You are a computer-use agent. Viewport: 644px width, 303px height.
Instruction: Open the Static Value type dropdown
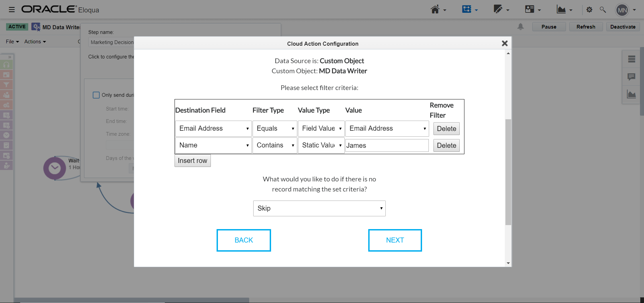[321, 145]
